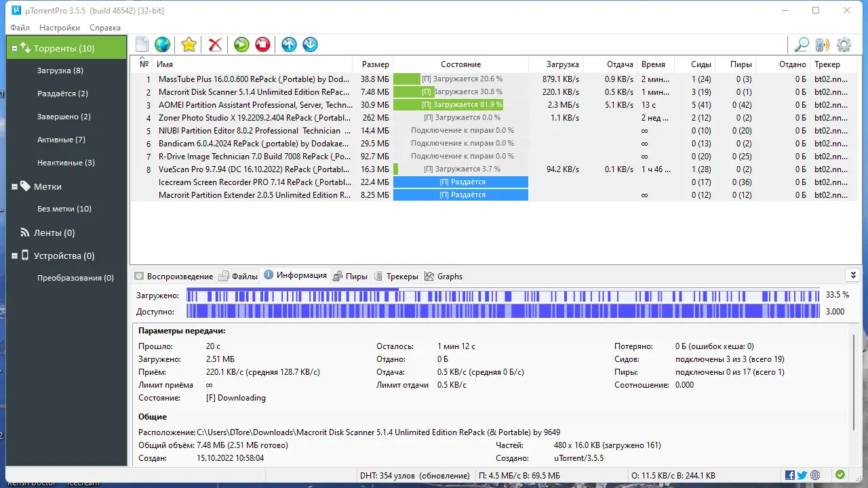Click the tag icon beside Метки
This screenshot has width=868, height=488.
[x=26, y=186]
